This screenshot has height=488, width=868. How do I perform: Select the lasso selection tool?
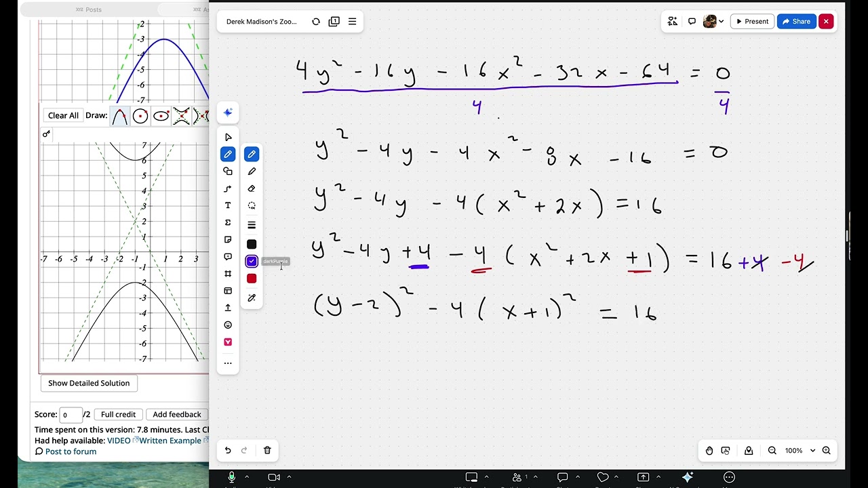pos(252,205)
